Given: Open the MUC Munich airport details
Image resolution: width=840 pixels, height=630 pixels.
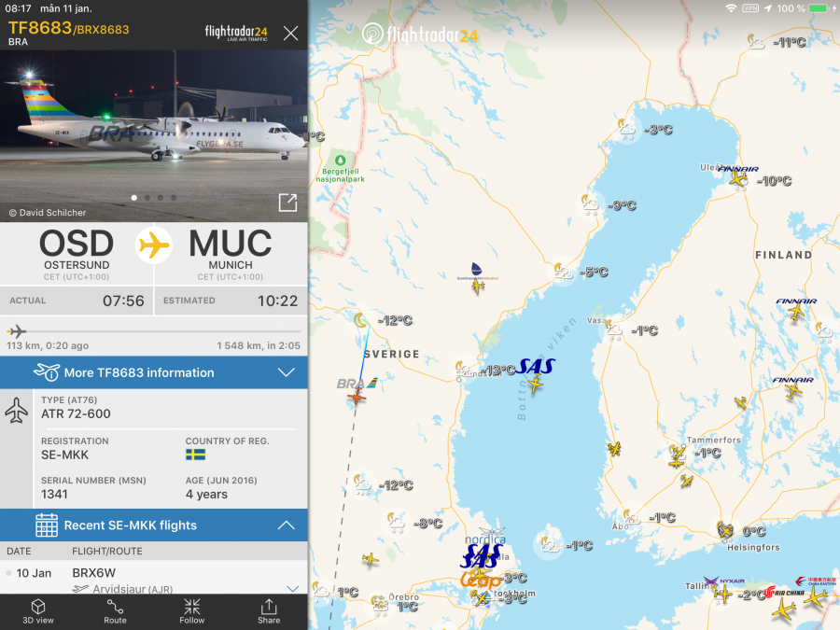Looking at the screenshot, I should click(231, 254).
